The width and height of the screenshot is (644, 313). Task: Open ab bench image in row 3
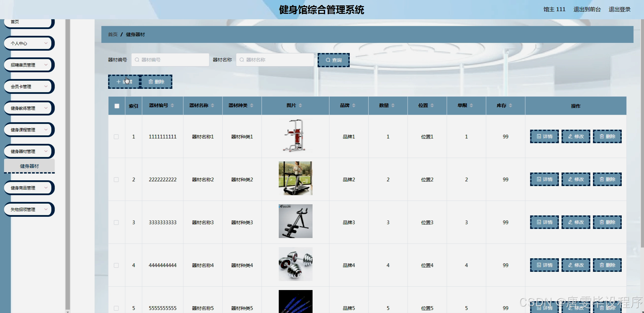point(295,221)
